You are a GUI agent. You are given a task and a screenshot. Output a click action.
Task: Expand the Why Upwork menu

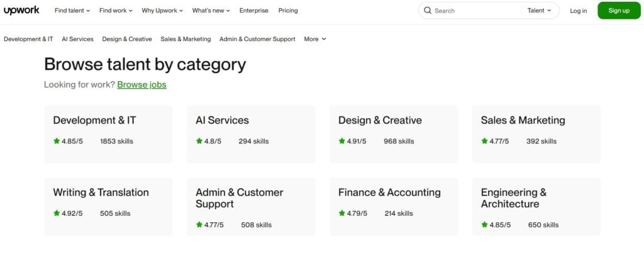[163, 11]
